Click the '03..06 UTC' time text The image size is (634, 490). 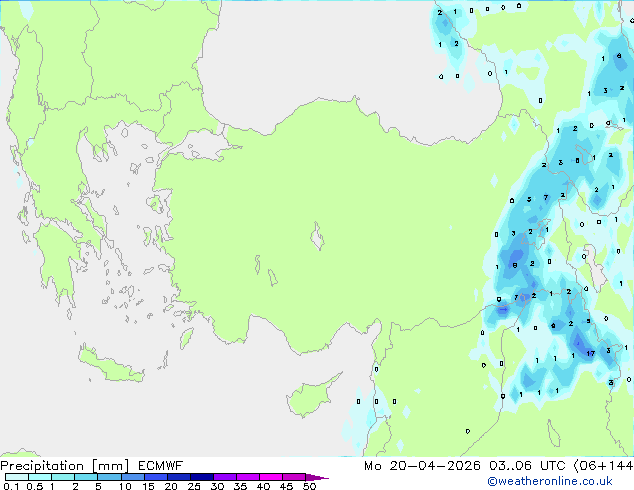pos(527,466)
